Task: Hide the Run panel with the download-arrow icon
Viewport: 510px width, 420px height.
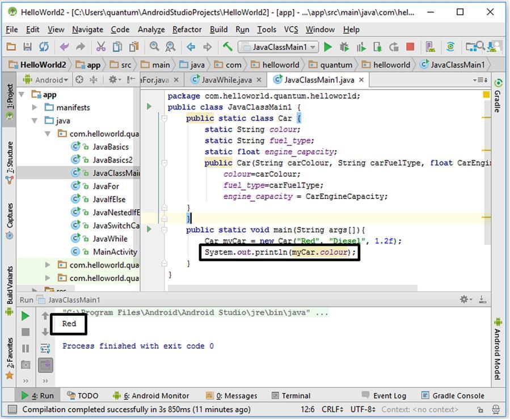Action: click(483, 299)
